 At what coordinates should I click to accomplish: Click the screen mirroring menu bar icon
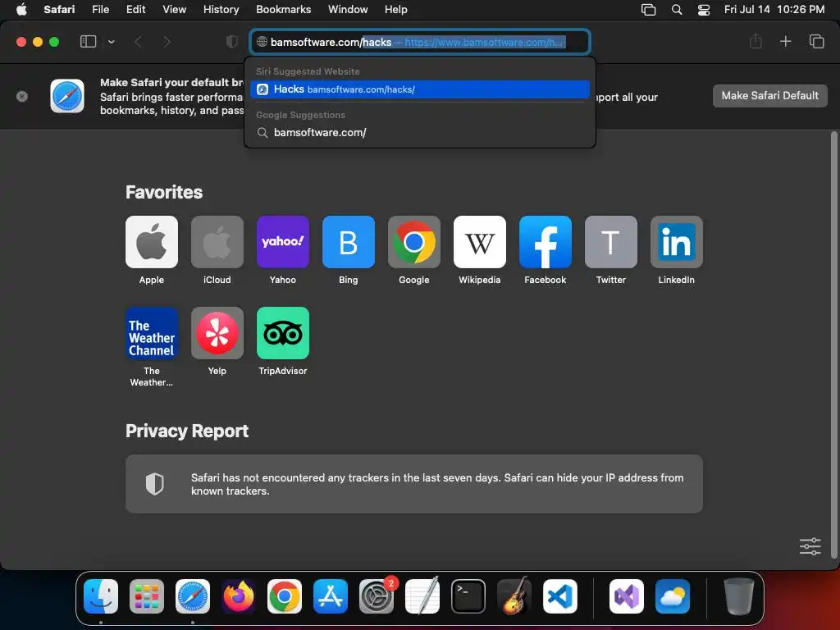coord(648,10)
